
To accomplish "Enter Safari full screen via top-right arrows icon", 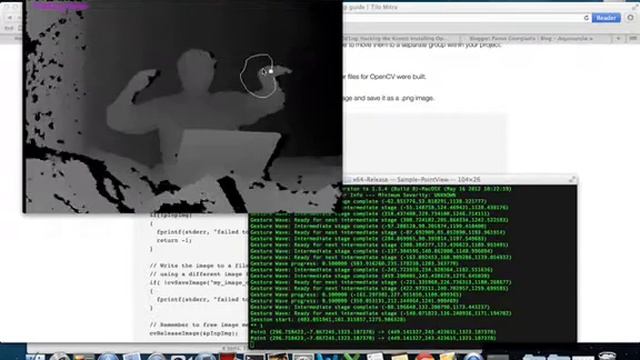I will [x=636, y=7].
